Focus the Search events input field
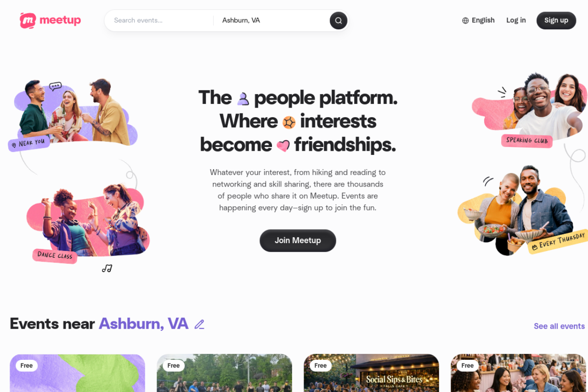The height and width of the screenshot is (392, 588). (159, 21)
